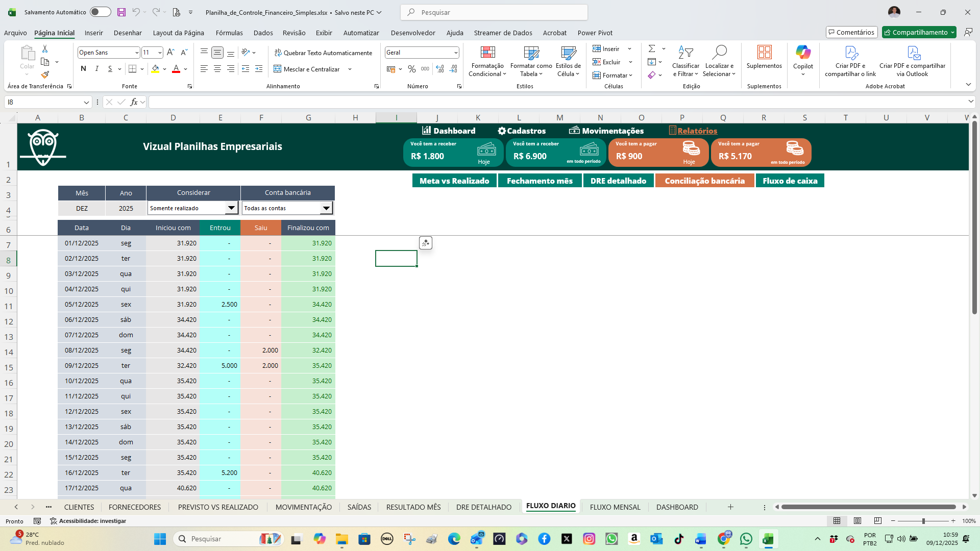Click Localizar e Selecionar magnifier icon

[x=719, y=52]
